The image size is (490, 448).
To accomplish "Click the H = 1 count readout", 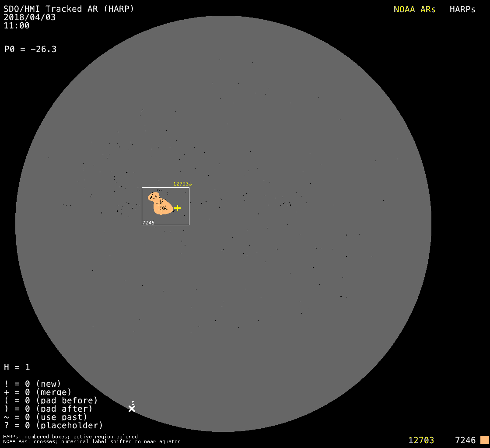I will pyautogui.click(x=17, y=367).
